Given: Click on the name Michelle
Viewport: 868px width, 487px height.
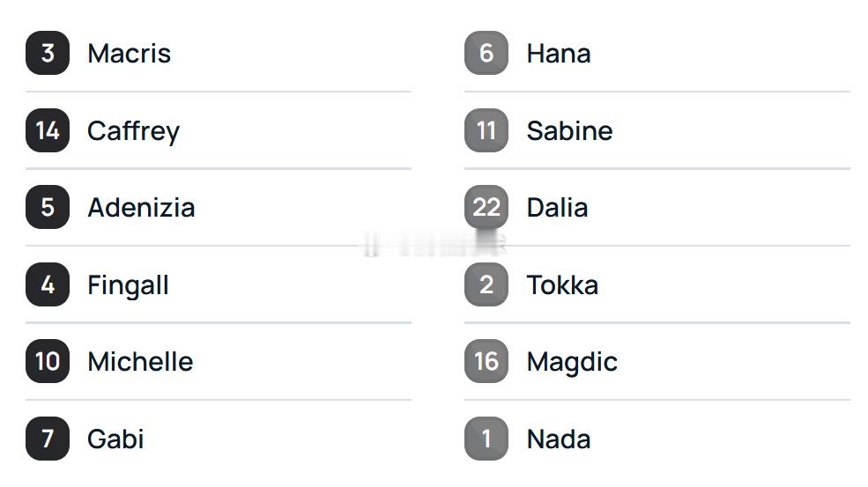Looking at the screenshot, I should point(140,361).
